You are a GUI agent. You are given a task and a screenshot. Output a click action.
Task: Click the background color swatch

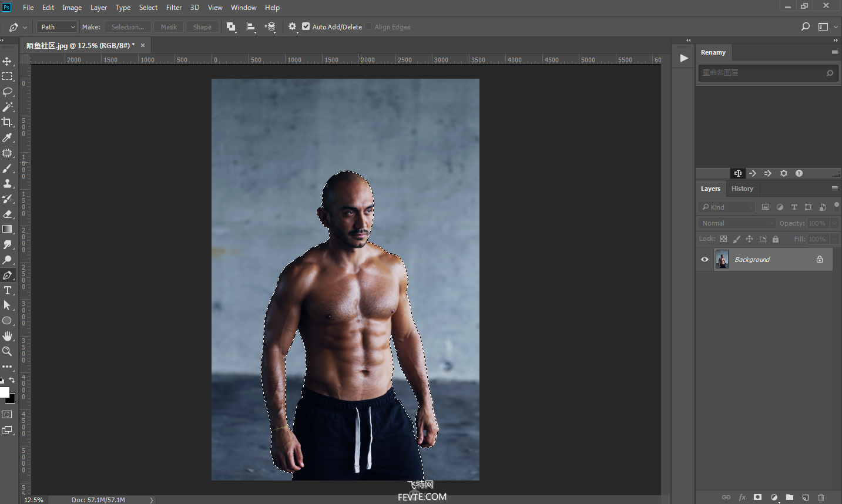[x=12, y=399]
